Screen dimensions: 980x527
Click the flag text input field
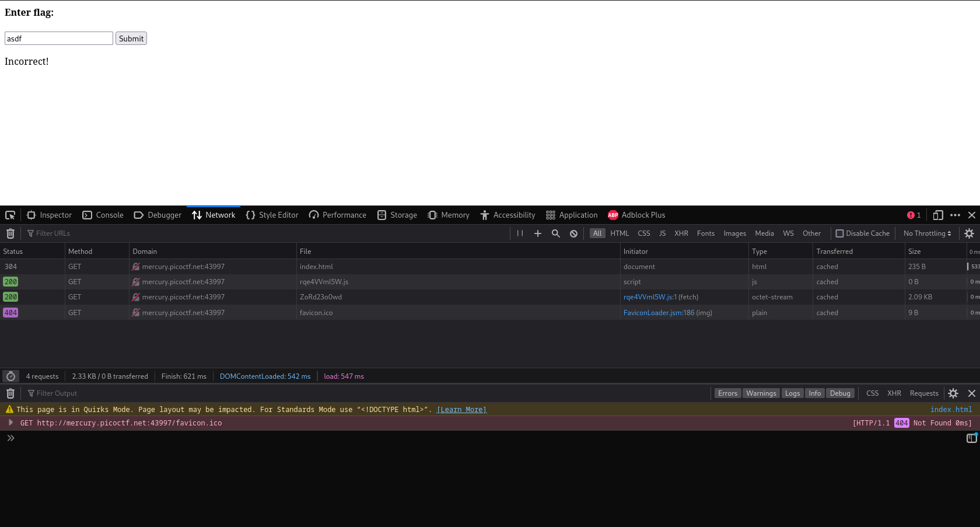(59, 39)
